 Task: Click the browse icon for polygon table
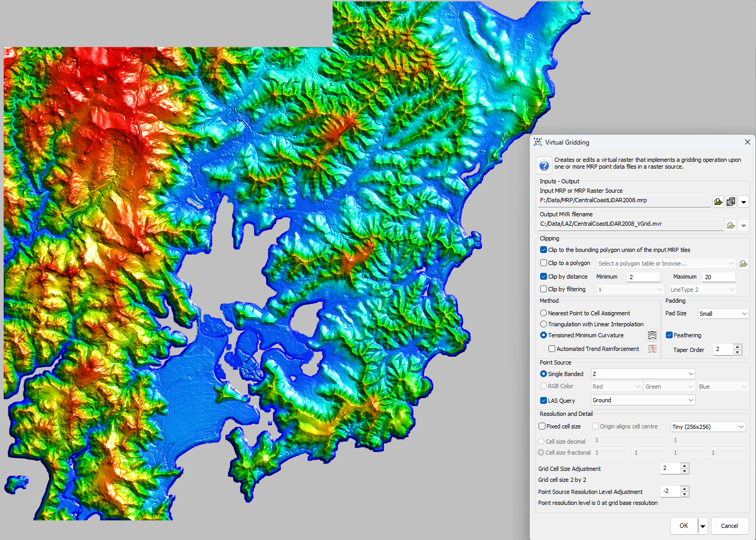point(743,263)
